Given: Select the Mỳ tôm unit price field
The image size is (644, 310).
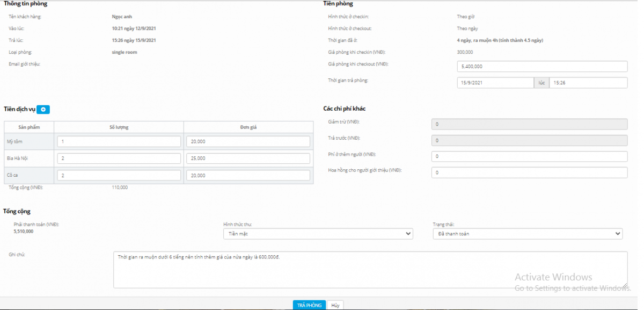Looking at the screenshot, I should pos(248,141).
